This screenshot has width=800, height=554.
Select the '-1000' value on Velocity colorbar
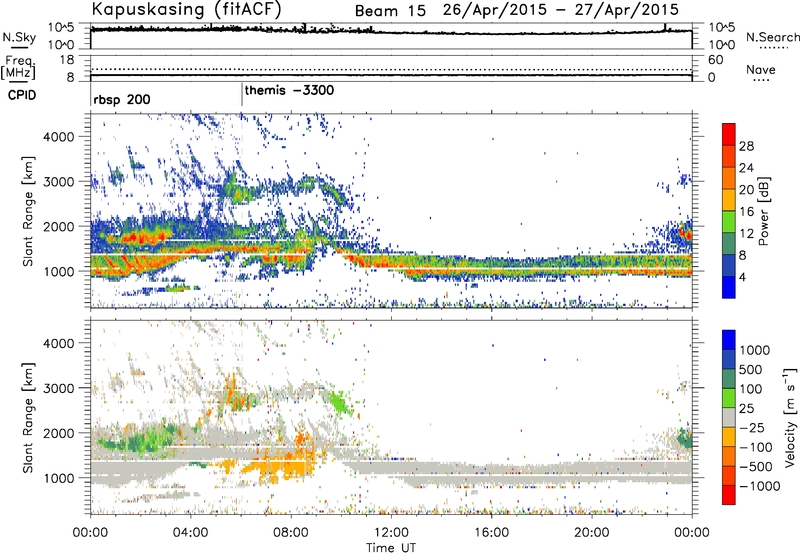coord(759,486)
